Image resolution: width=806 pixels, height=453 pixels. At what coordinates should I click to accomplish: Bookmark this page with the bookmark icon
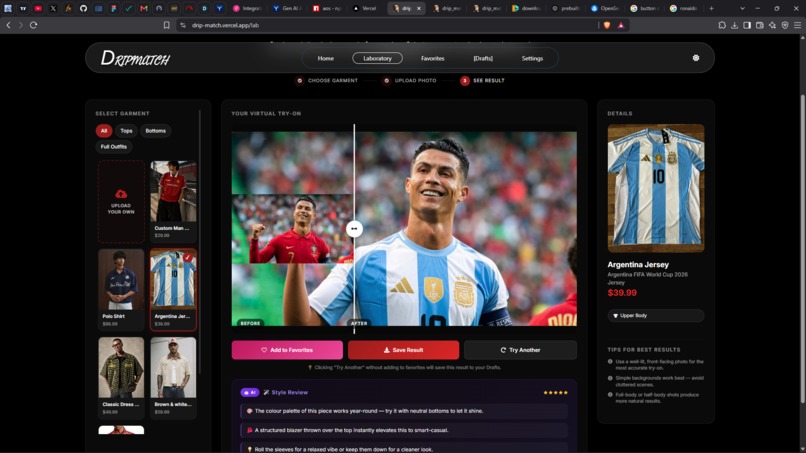click(x=167, y=25)
